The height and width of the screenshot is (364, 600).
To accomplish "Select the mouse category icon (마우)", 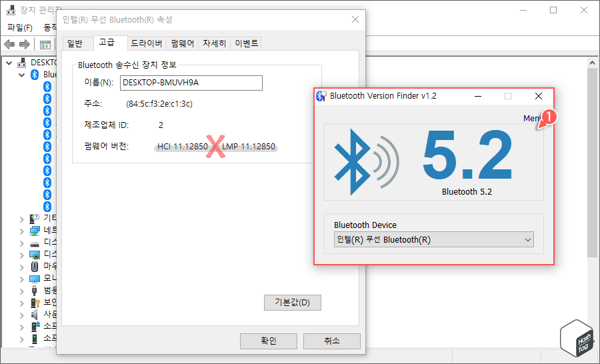I will pos(35,266).
